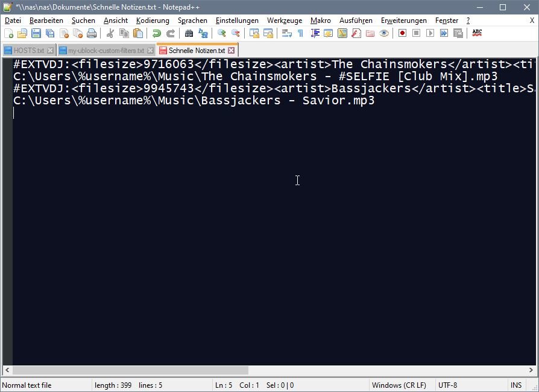539x392 pixels.
Task: Toggle synchronized vertical scrolling icon
Action: [x=254, y=33]
